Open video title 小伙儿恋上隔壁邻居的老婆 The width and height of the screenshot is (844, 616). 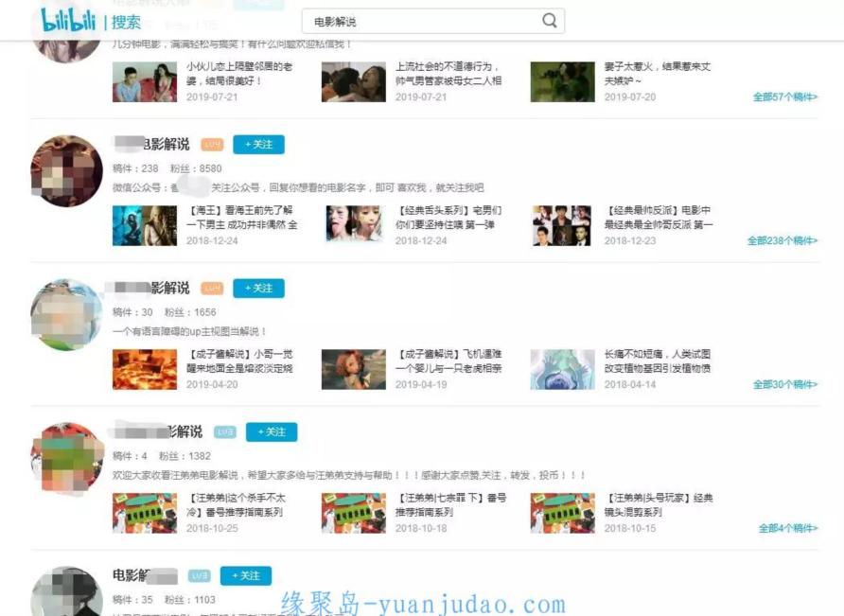coord(239,73)
